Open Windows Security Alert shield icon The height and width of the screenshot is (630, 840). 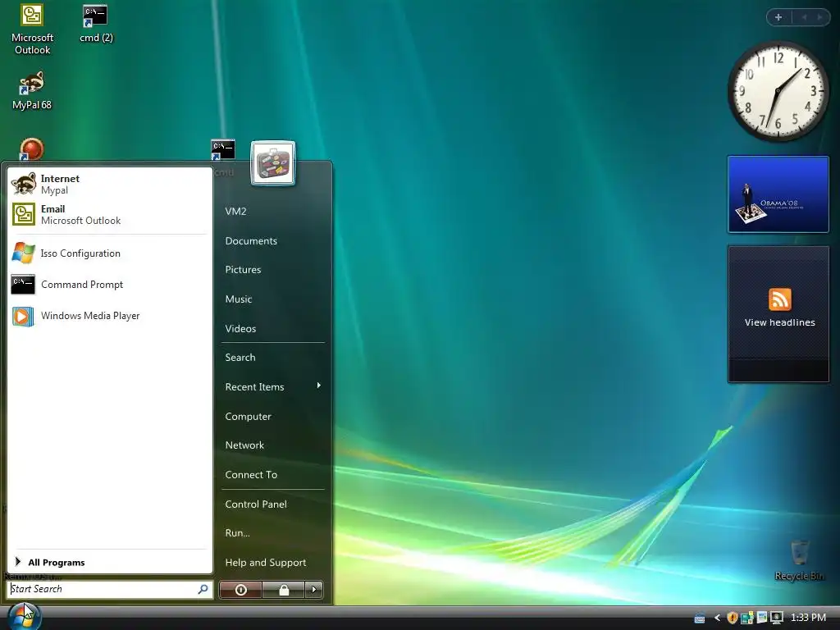point(733,618)
